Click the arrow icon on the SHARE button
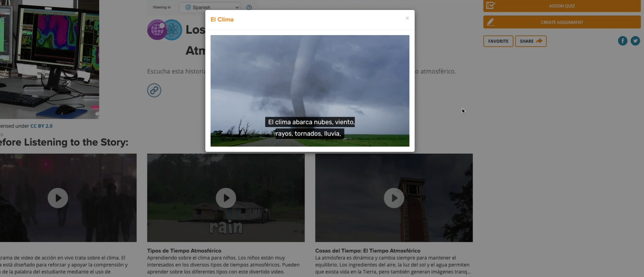The width and height of the screenshot is (644, 277). pos(539,41)
